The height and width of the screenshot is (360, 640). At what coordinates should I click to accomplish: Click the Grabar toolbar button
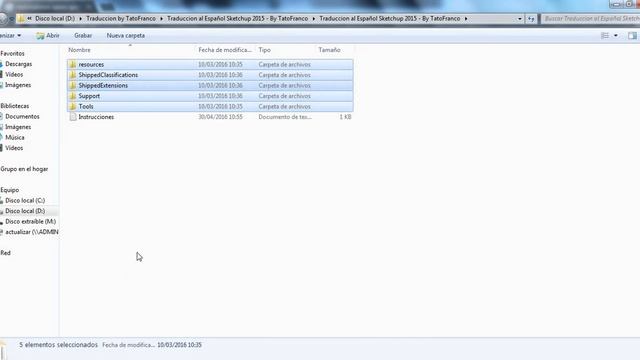pyautogui.click(x=83, y=36)
